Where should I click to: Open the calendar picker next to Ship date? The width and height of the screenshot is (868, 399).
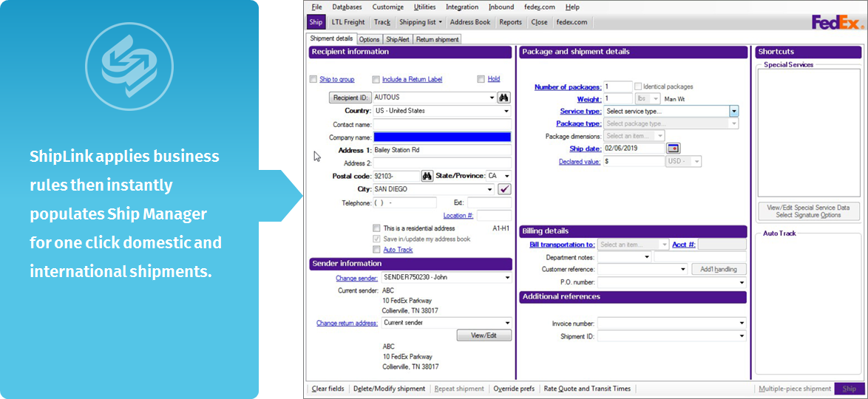tap(673, 149)
